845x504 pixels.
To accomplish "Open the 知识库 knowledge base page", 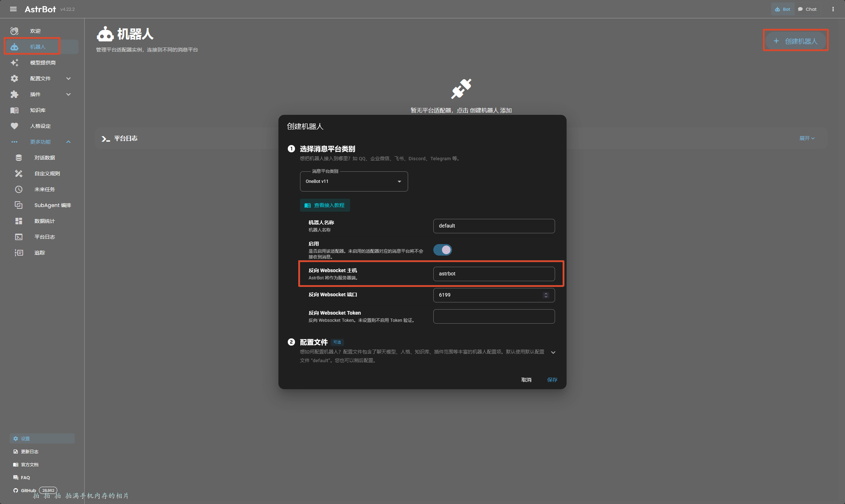I will pos(37,110).
